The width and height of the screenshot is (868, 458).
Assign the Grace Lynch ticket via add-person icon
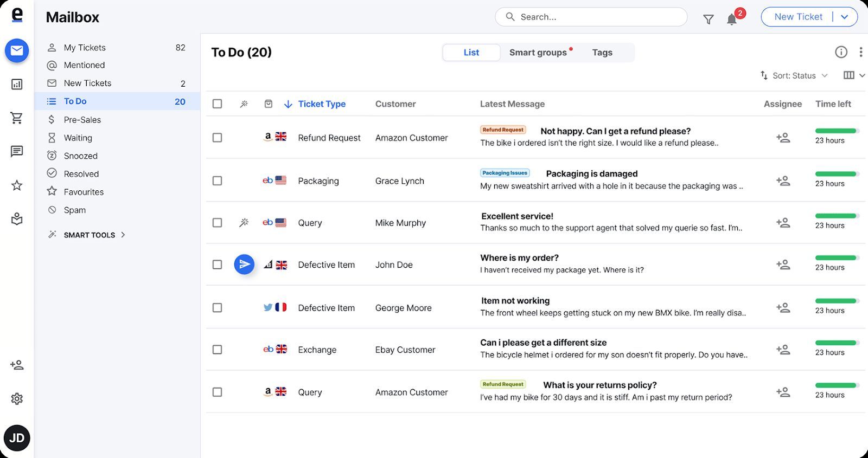[x=783, y=180]
